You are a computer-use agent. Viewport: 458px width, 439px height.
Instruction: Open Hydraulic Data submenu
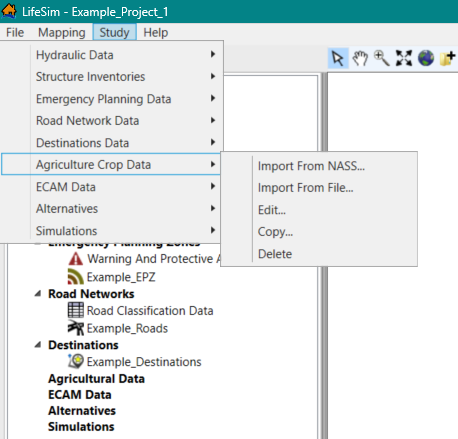(x=112, y=55)
